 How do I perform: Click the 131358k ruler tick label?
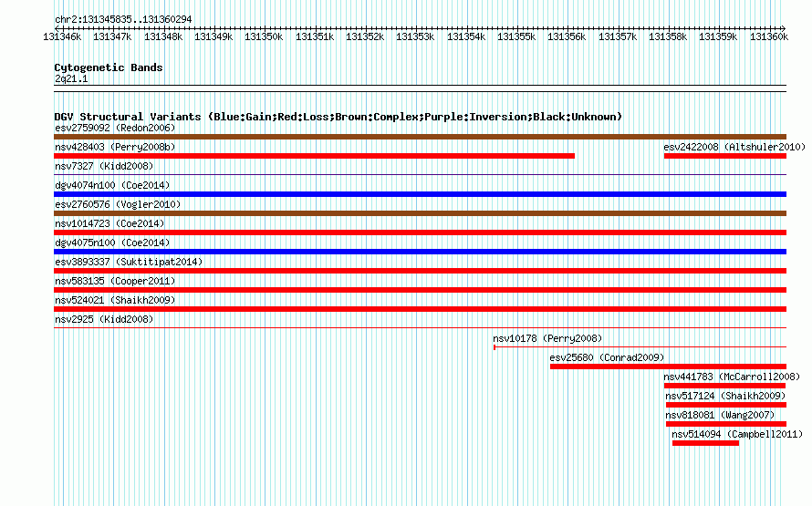coord(668,36)
